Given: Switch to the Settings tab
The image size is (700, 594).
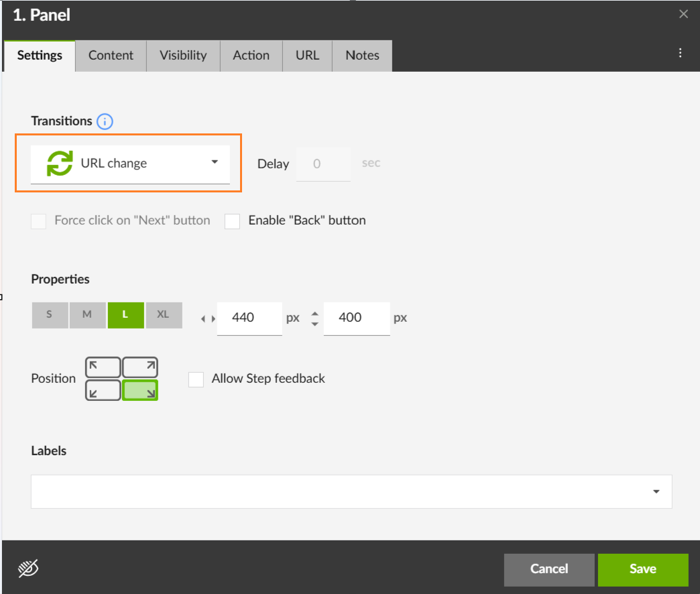Looking at the screenshot, I should 40,56.
